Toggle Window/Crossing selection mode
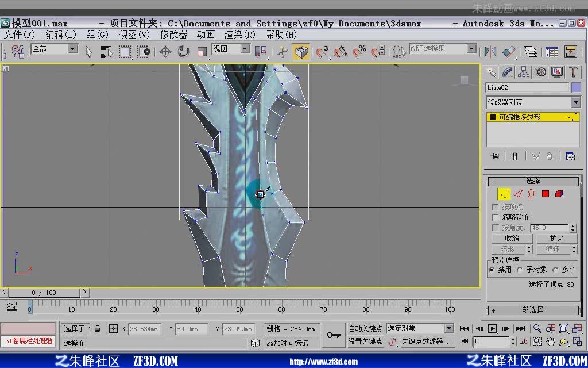 144,52
